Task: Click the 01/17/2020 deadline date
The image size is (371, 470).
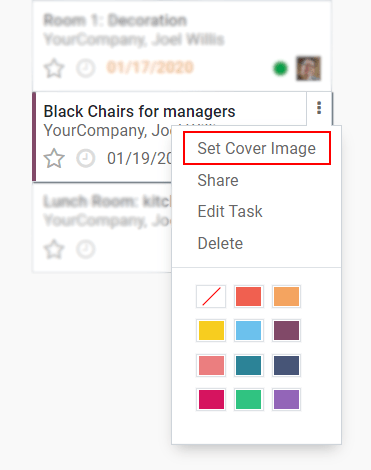Action: [150, 67]
